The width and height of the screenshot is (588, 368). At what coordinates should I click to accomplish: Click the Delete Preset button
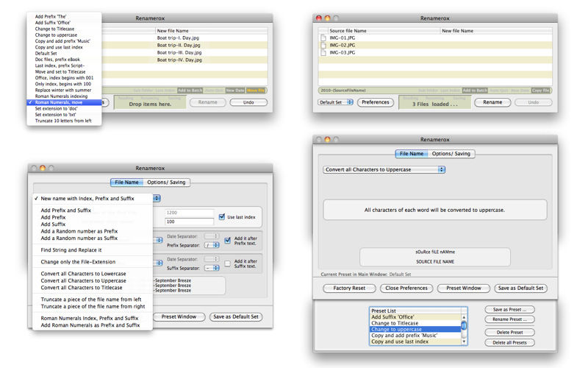[509, 333]
